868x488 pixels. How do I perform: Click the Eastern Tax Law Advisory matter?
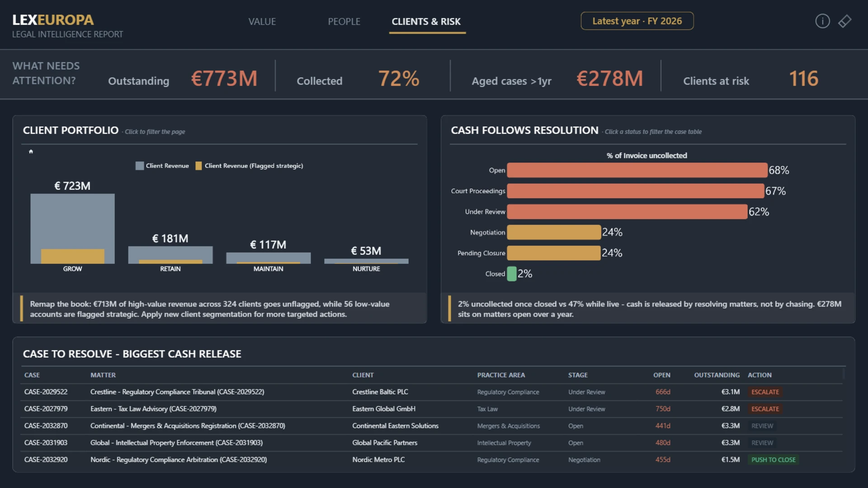pos(153,409)
